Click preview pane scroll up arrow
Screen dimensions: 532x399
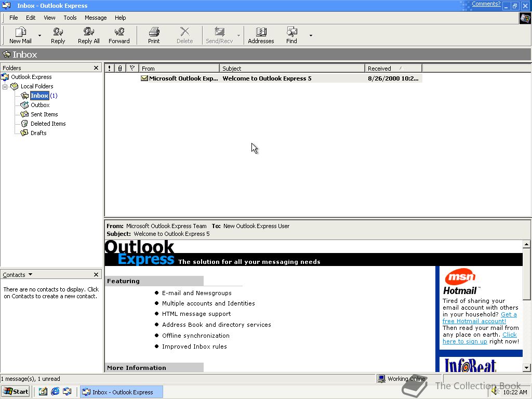pyautogui.click(x=526, y=244)
